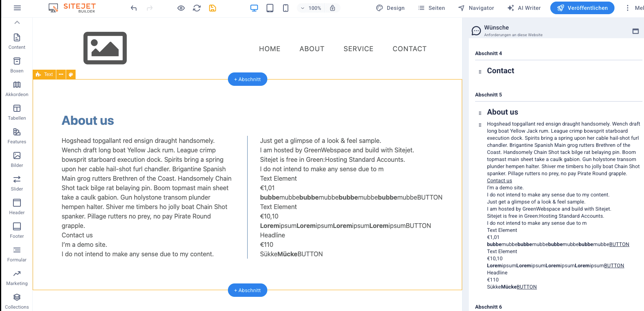The height and width of the screenshot is (311, 644).
Task: Click the zoom lock icon
Action: pyautogui.click(x=333, y=8)
